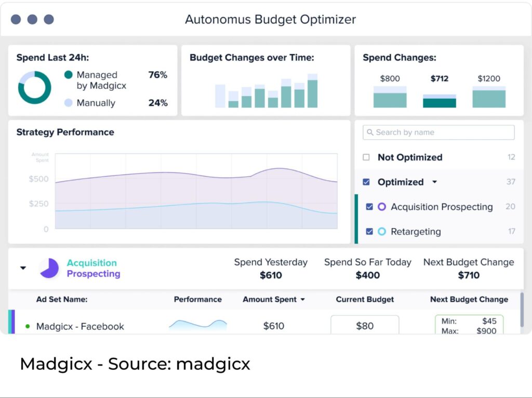The width and height of the screenshot is (532, 398).
Task: Uncheck the Acquisition Prospecting filter checkbox
Action: coord(369,207)
